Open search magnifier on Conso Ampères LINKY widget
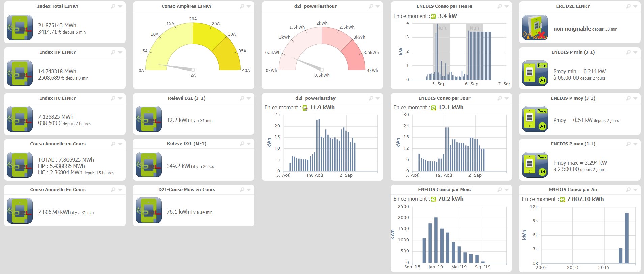The image size is (644, 274). tap(242, 6)
